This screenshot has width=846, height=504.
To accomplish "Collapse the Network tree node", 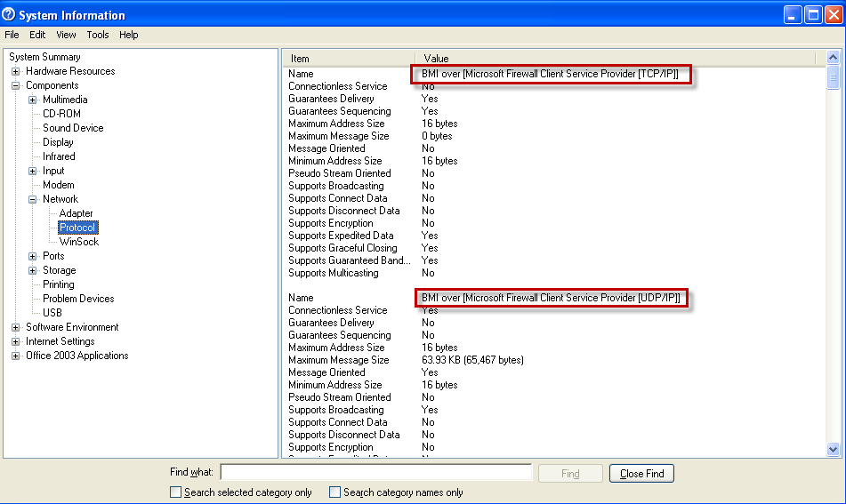I will [33, 199].
